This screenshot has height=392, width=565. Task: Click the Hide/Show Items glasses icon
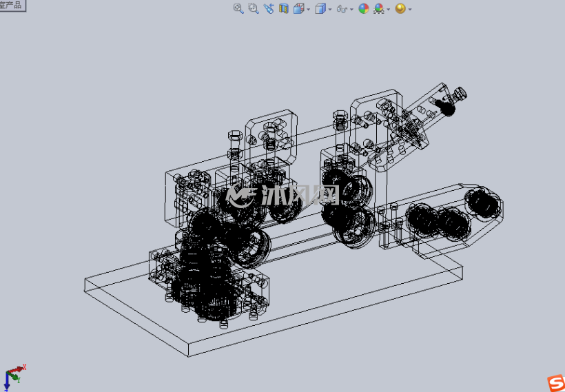(x=342, y=9)
